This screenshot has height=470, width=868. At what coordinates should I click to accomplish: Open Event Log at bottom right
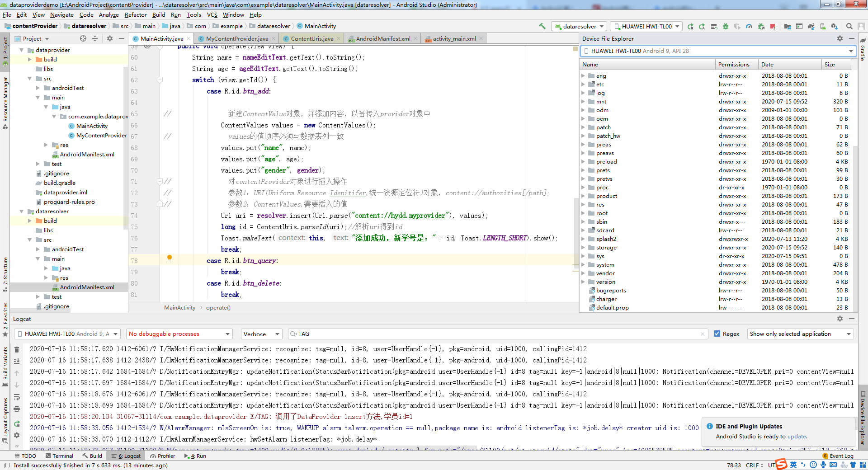click(838, 456)
